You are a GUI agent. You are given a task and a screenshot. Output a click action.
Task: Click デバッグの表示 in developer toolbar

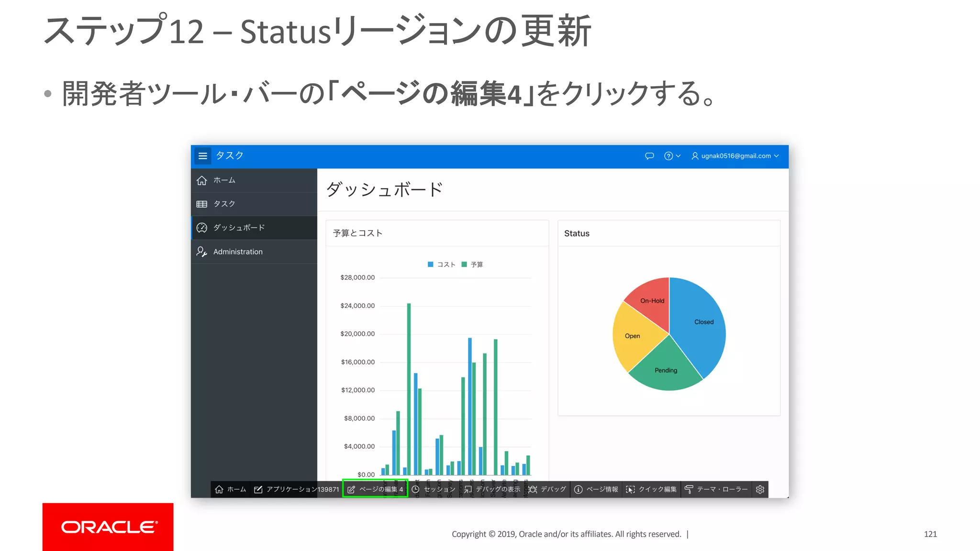coord(492,489)
